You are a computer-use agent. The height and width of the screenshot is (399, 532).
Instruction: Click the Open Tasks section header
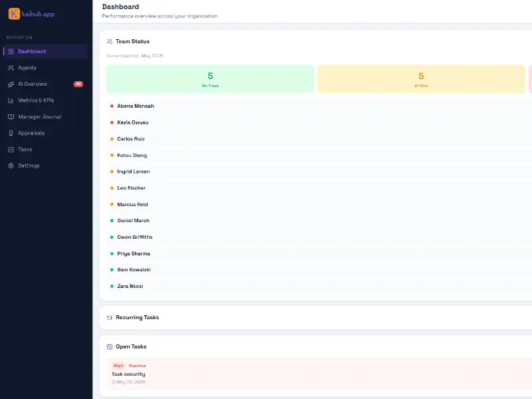click(131, 346)
